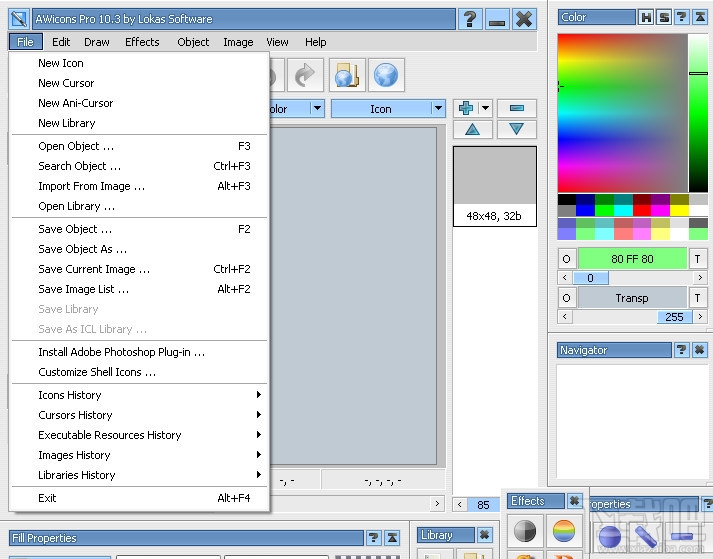
Task: Move image down with down triangle
Action: click(517, 130)
